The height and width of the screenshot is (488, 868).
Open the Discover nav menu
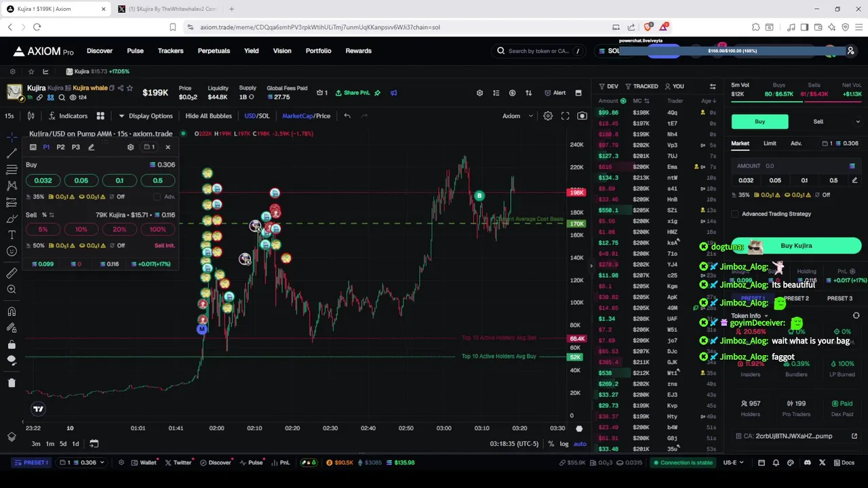click(100, 51)
